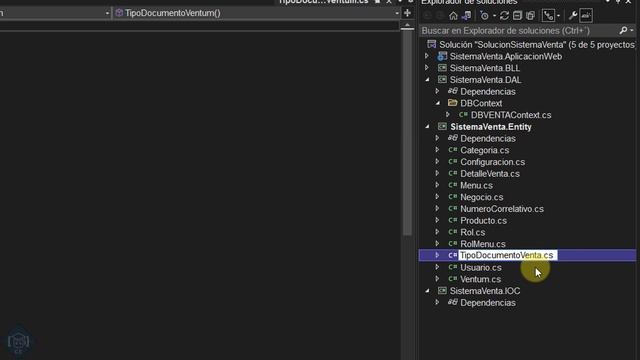Click the magnifier search icon in Solution Explorer
Image resolution: width=640 pixels, height=360 pixels.
[x=623, y=31]
